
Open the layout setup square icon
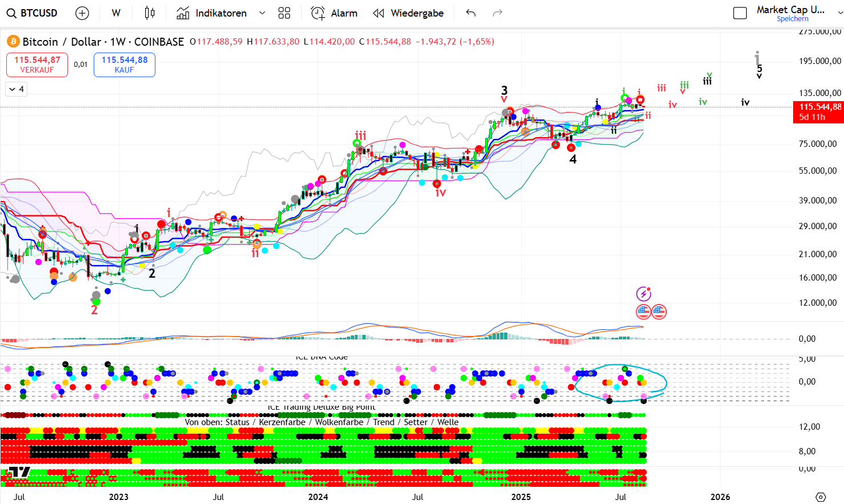739,13
